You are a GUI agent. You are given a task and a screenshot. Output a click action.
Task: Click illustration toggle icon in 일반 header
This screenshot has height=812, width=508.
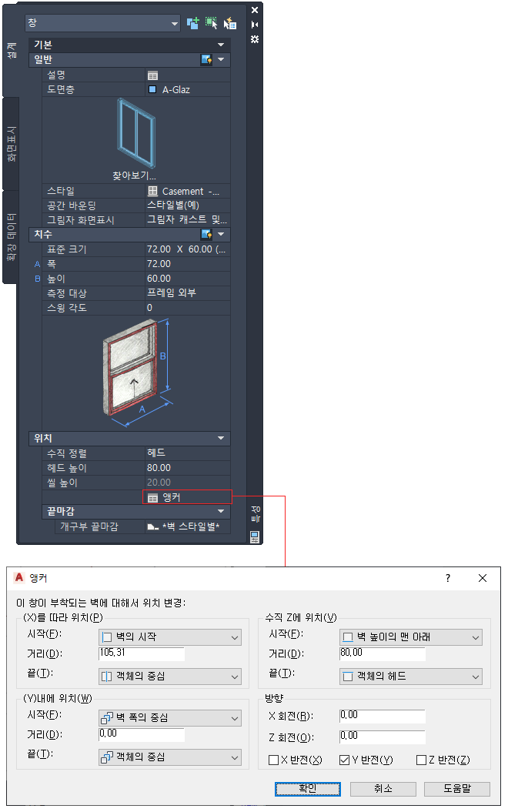coord(206,59)
